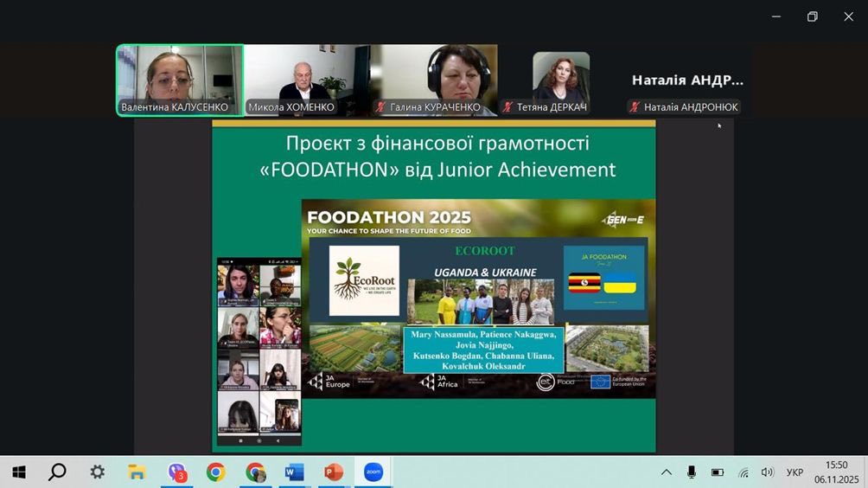Open Wi-Fi network tray icon
This screenshot has width=868, height=488.
(744, 472)
